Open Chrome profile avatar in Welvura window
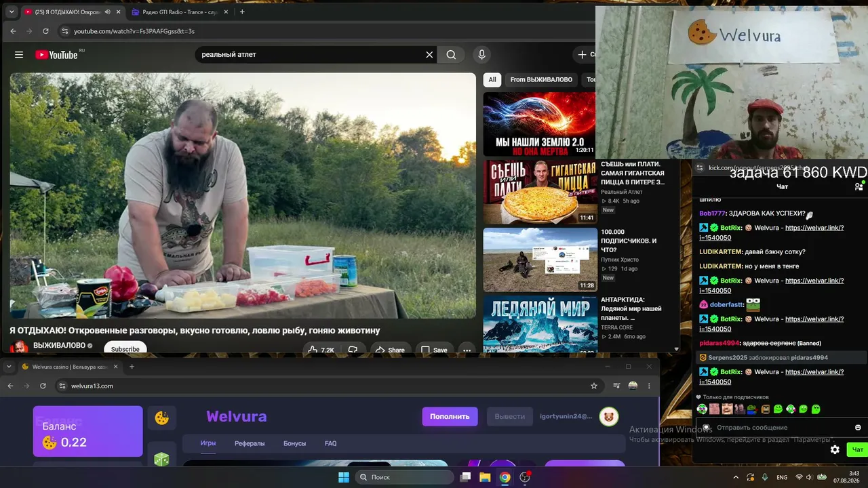Screen dimensions: 868x488 pyautogui.click(x=633, y=386)
